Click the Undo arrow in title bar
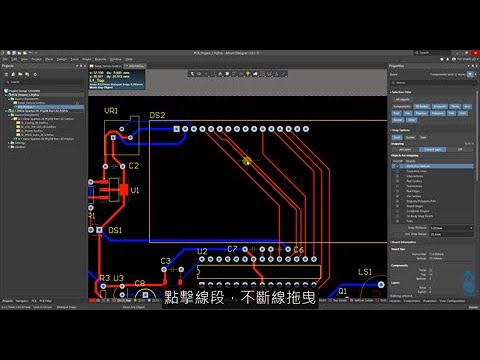The width and height of the screenshot is (480, 360). coord(30,53)
